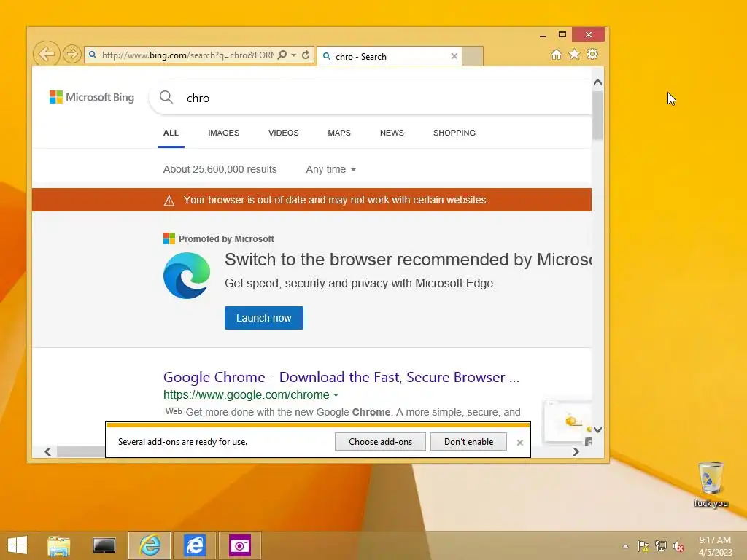This screenshot has height=560, width=747.
Task: Open the blue-tile Internet Explorer taskbar icon
Action: [x=195, y=545]
